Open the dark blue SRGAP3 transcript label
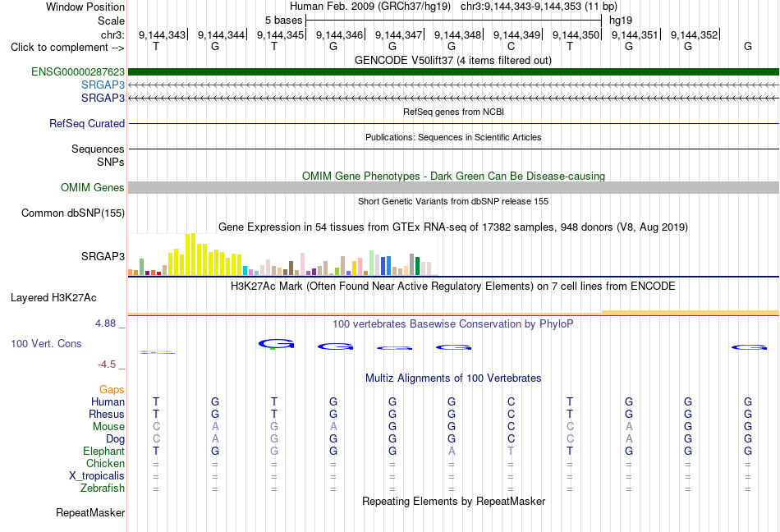 point(103,98)
